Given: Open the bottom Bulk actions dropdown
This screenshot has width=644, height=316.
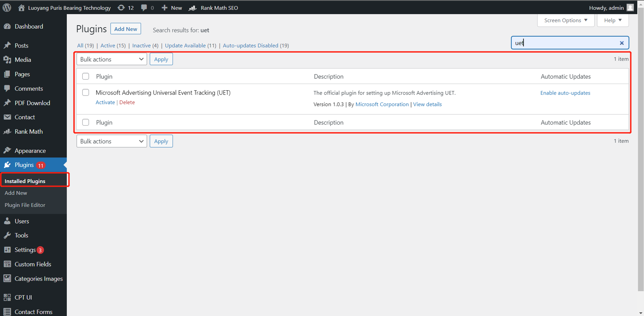Looking at the screenshot, I should point(112,141).
